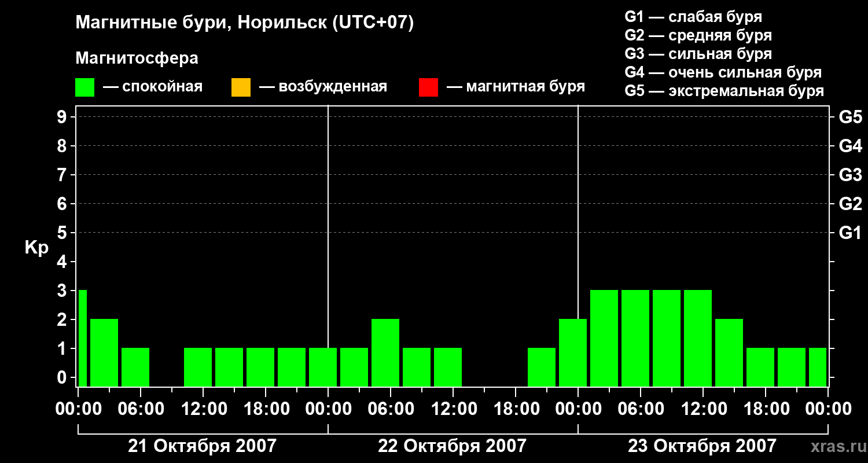This screenshot has width=868, height=463.
Task: Click the '18:00' time label under 21 October
Action: point(266,409)
